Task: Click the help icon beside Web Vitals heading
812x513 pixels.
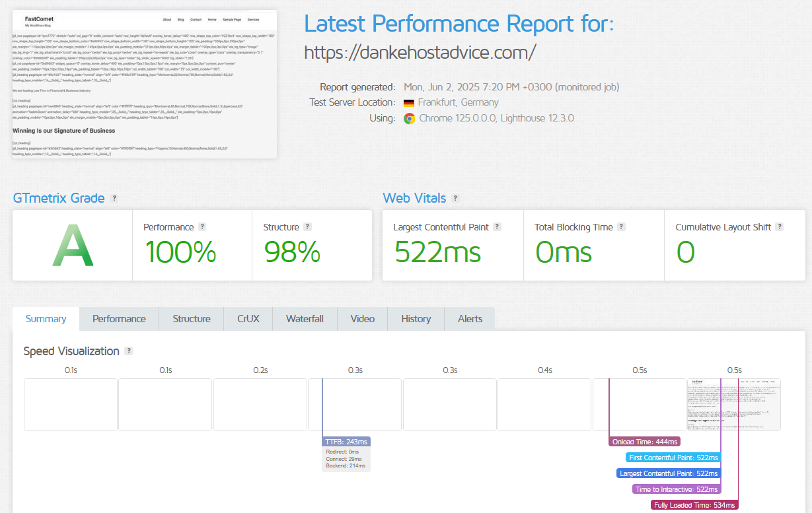Action: point(455,198)
